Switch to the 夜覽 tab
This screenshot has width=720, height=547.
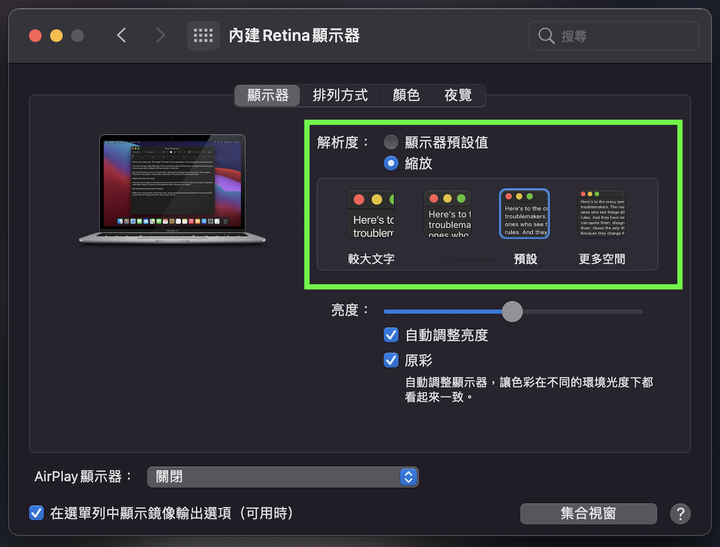point(458,96)
